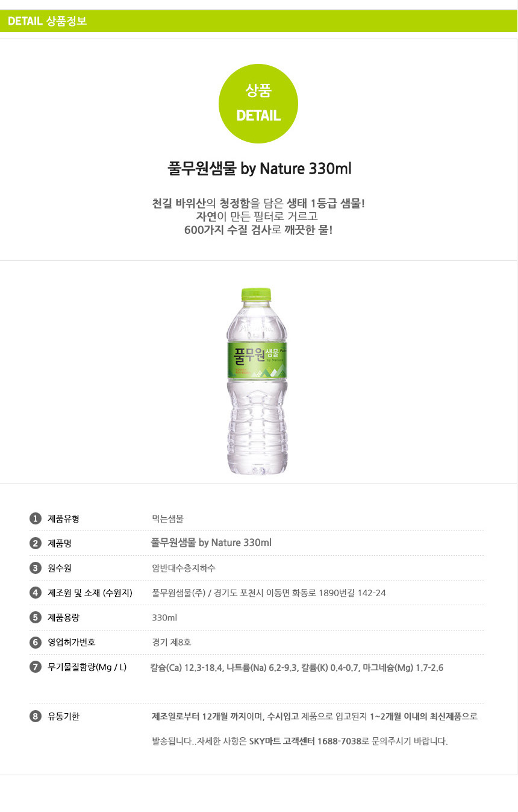518x812 pixels.
Task: Click the green 상품 DETAIL circle badge
Action: (x=258, y=104)
